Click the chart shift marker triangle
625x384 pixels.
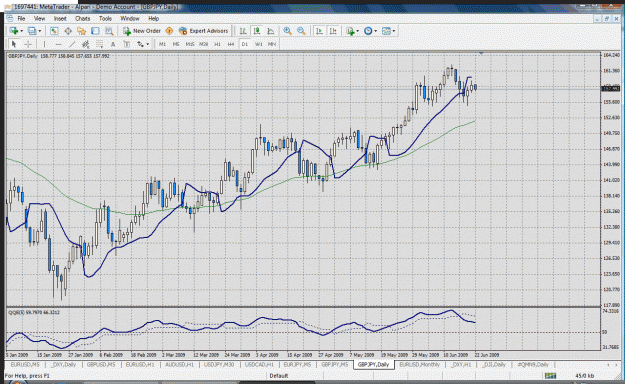(481, 53)
